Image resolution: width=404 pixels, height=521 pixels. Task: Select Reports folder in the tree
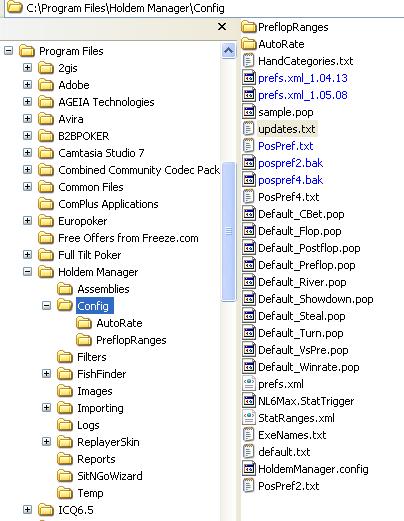click(x=96, y=459)
